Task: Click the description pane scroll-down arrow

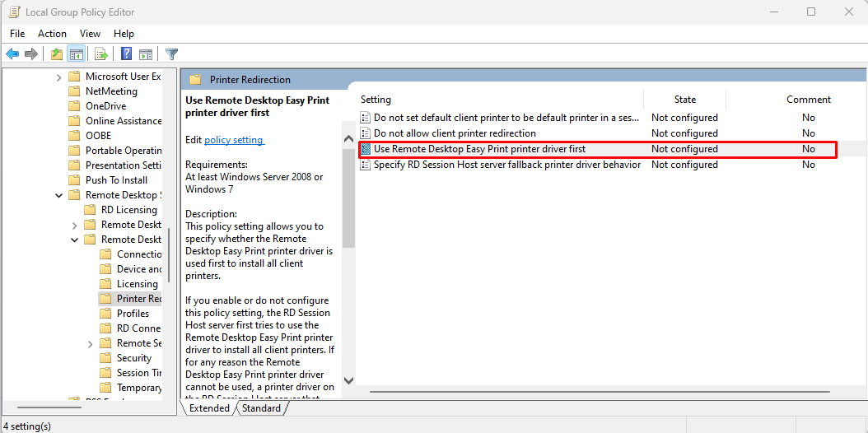Action: [x=348, y=380]
